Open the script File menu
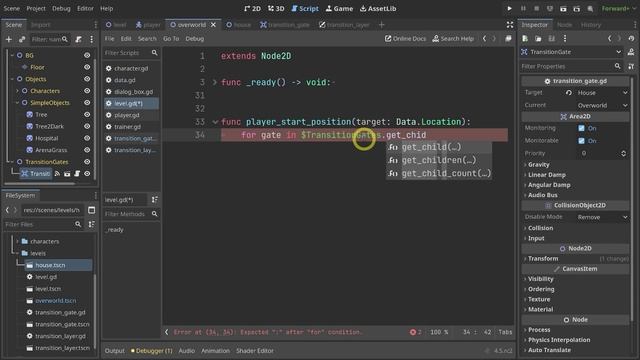 pyautogui.click(x=109, y=39)
